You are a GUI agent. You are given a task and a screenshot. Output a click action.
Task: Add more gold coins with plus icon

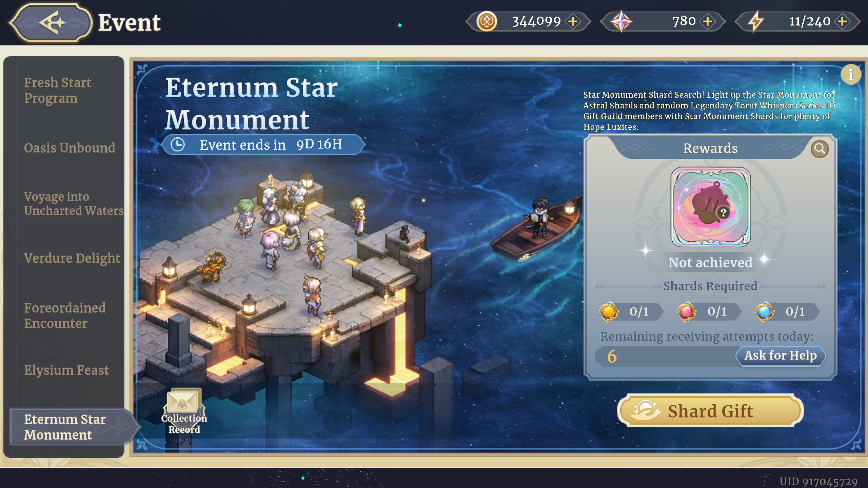pos(573,22)
